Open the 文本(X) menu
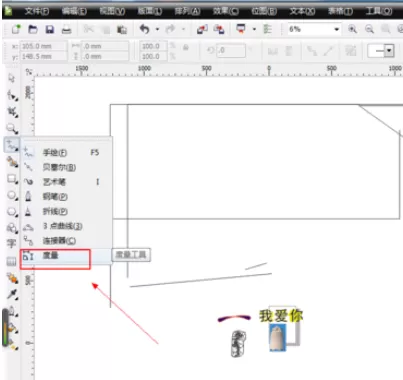403x380 pixels. (x=302, y=11)
